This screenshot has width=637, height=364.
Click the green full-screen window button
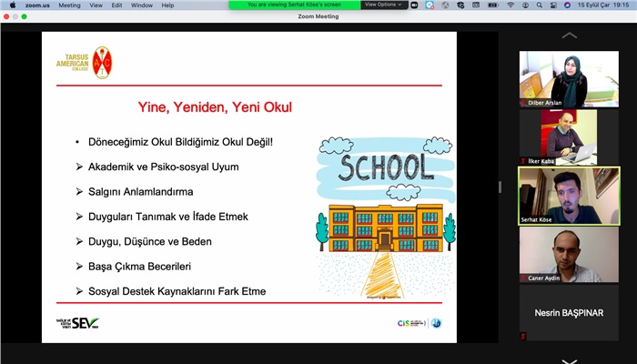point(24,16)
